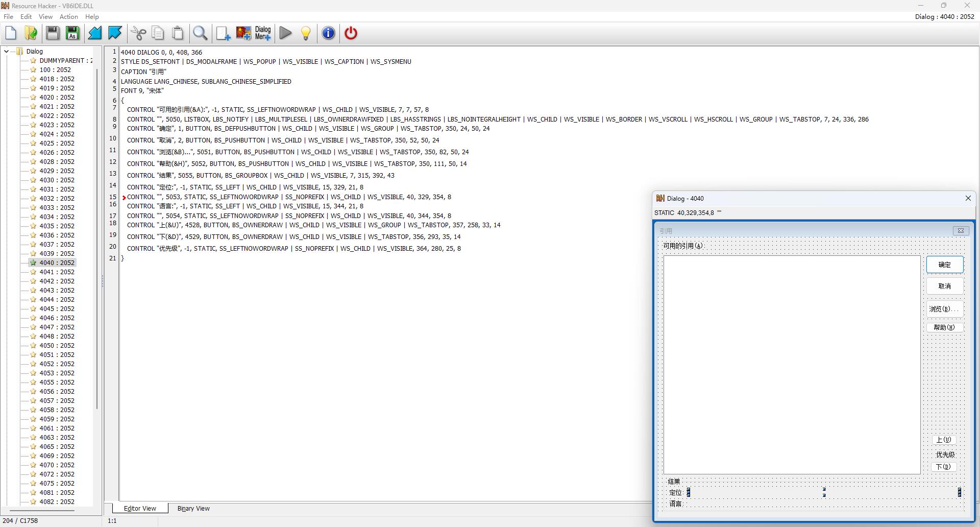
Task: Select the 4018 : 2052 dialog entry
Action: 57,79
